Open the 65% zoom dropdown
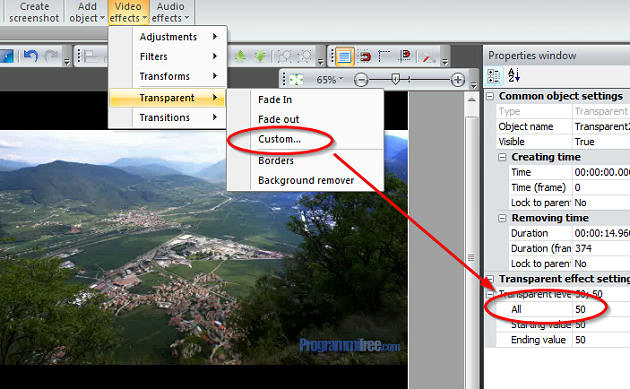The width and height of the screenshot is (630, 389). tap(330, 80)
